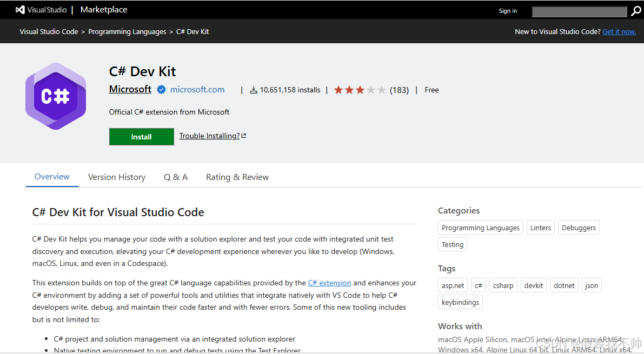The width and height of the screenshot is (644, 354).
Task: Click the New to Visual Studio Code? text
Action: click(557, 32)
